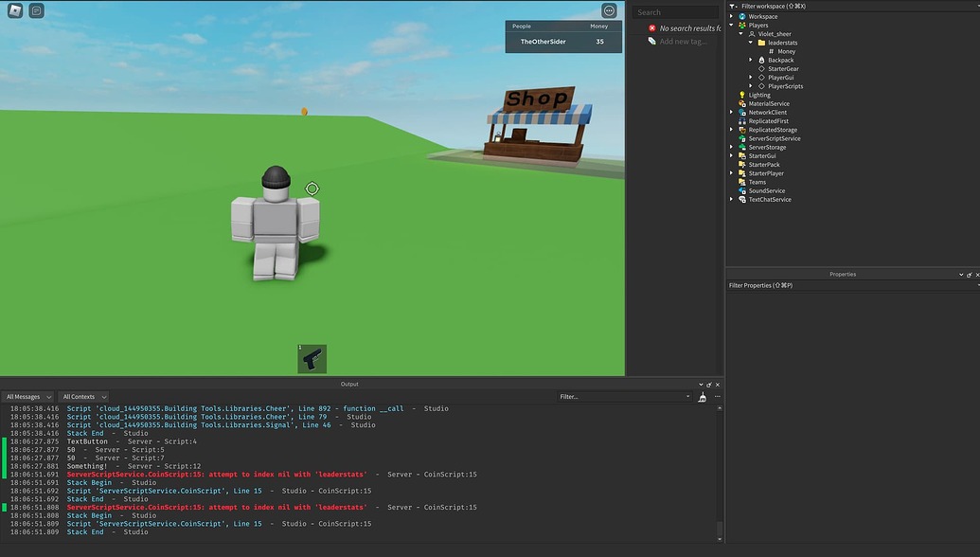The image size is (980, 557).
Task: Open the 'All Contexts' dropdown in Output
Action: click(83, 396)
